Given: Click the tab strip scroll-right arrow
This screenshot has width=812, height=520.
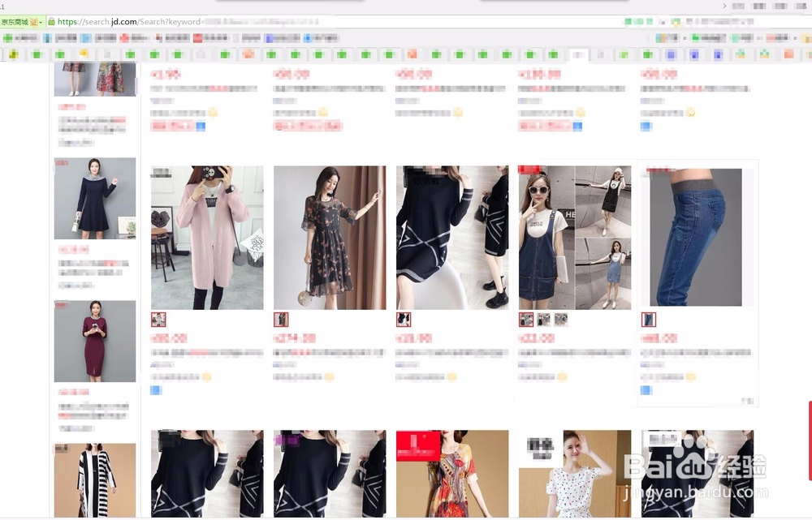Looking at the screenshot, I should [724, 6].
